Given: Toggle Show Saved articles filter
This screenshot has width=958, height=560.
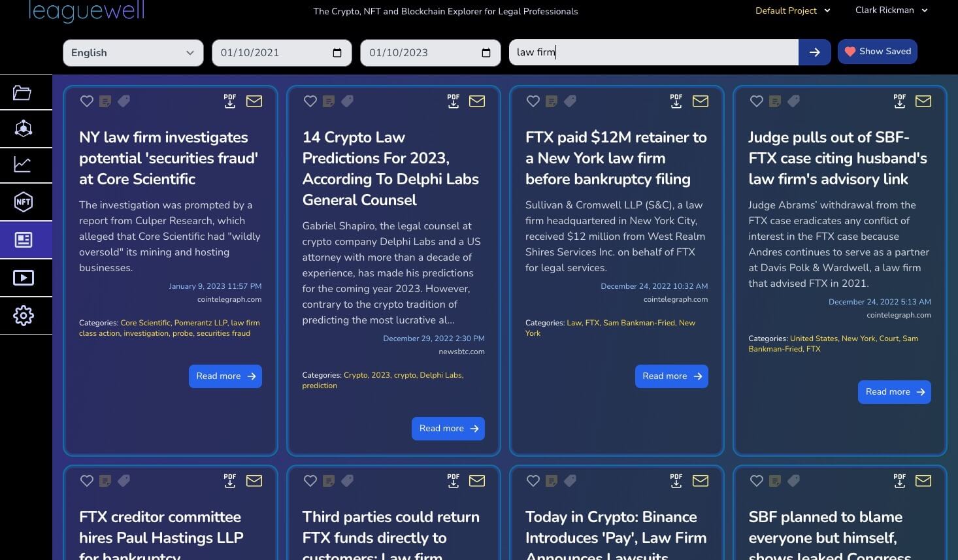Looking at the screenshot, I should (x=878, y=52).
